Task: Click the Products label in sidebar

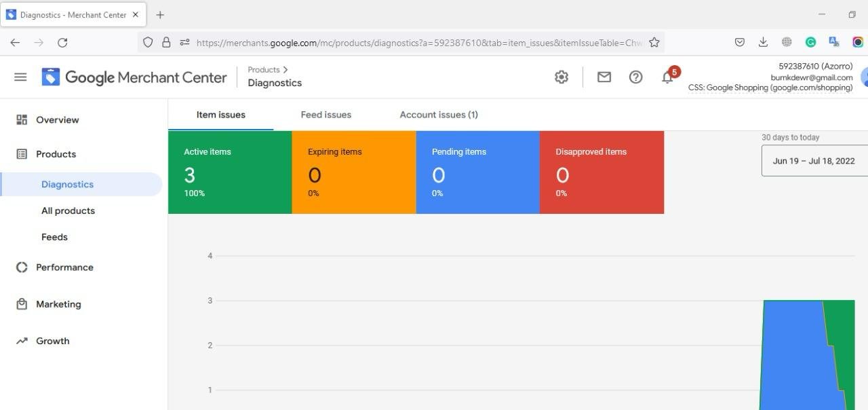Action: point(56,154)
